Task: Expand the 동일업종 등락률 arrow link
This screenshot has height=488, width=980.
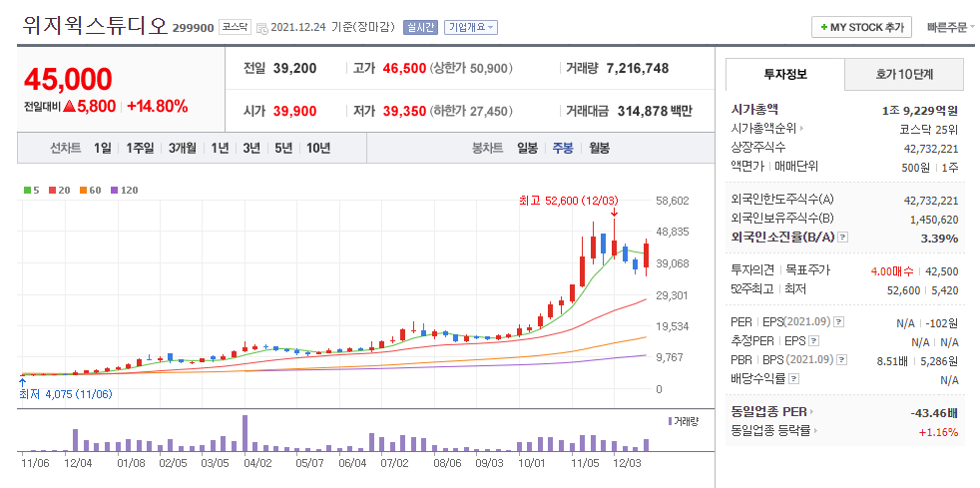Action: (817, 430)
